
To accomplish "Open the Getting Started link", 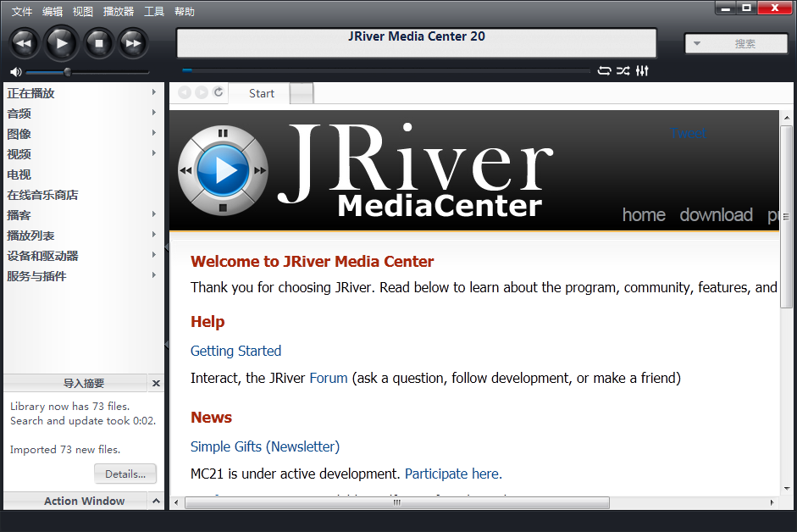I will coord(235,351).
